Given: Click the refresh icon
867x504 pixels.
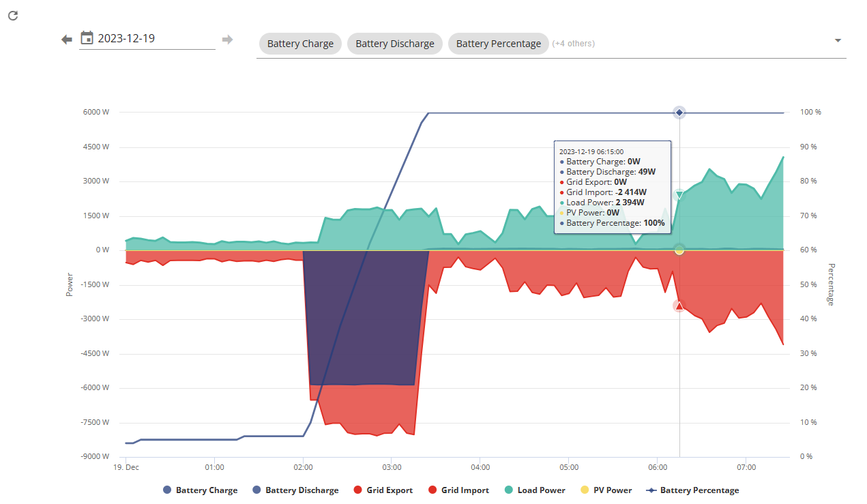Looking at the screenshot, I should click(12, 15).
